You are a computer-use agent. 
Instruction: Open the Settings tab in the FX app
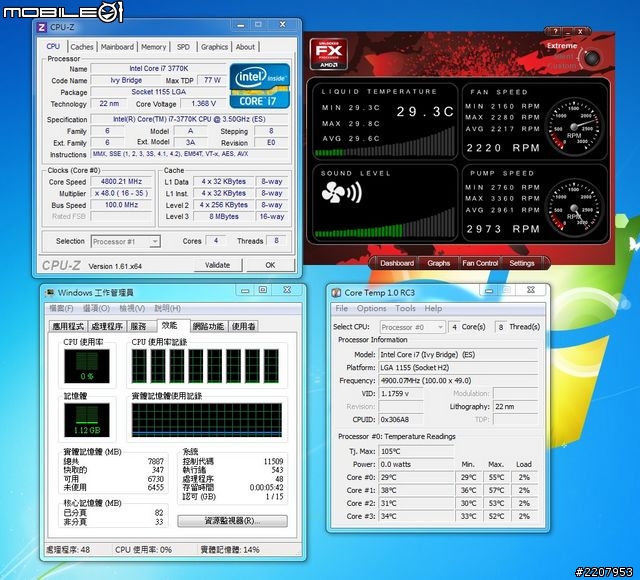tap(522, 263)
